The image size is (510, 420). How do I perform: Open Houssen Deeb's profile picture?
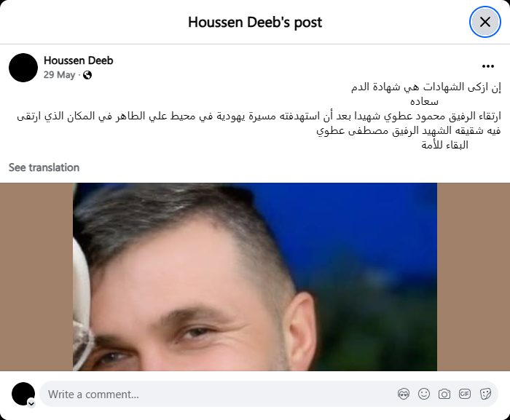point(23,68)
